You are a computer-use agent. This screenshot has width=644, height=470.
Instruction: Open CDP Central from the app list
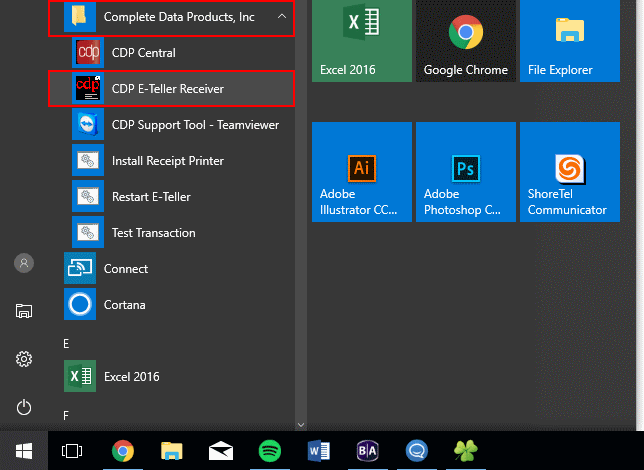(171, 53)
